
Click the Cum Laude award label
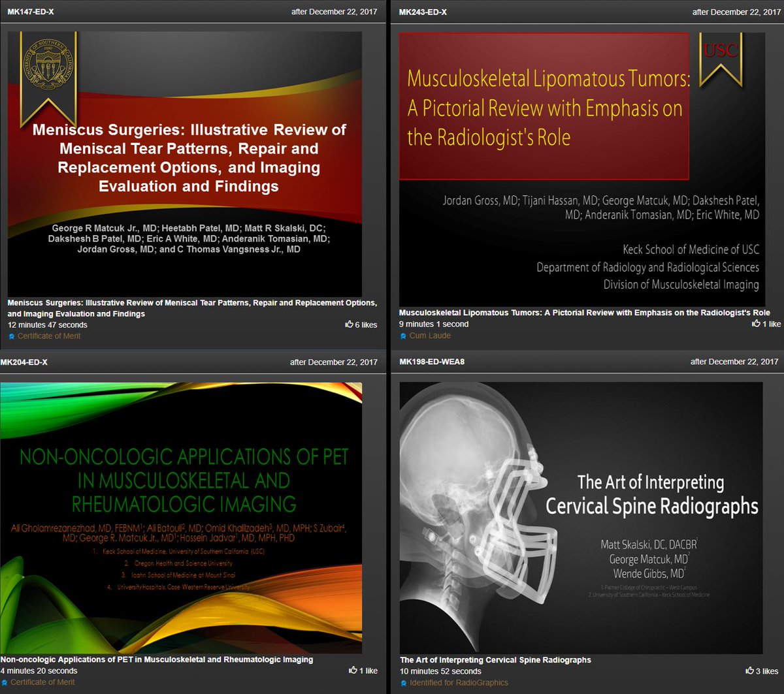[430, 336]
